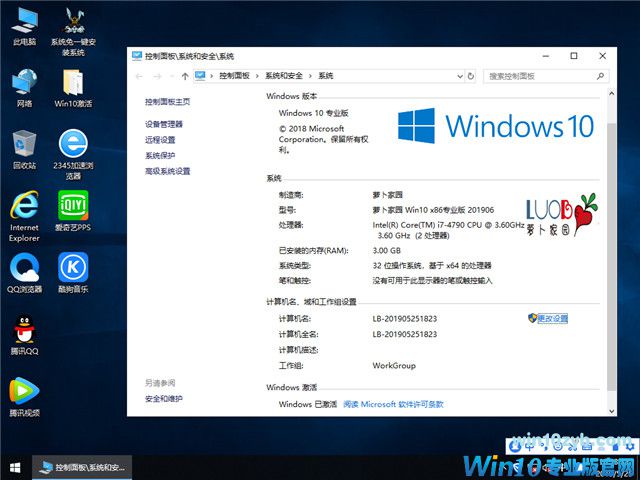Click the vertical scrollbar thumb

coord(611,256)
